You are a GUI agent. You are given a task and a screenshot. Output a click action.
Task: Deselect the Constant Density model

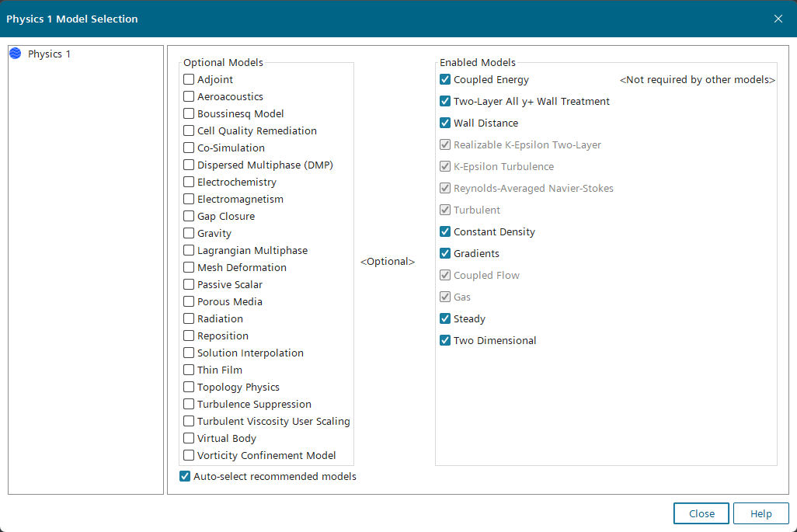[445, 231]
